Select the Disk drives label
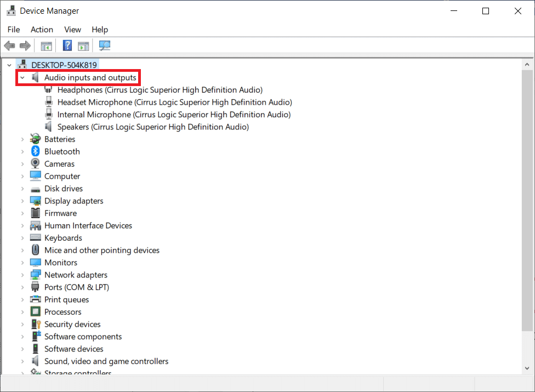 (x=64, y=188)
